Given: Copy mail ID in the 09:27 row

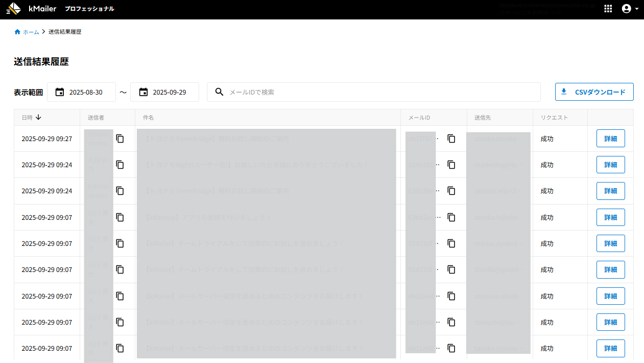Looking at the screenshot, I should tap(451, 139).
